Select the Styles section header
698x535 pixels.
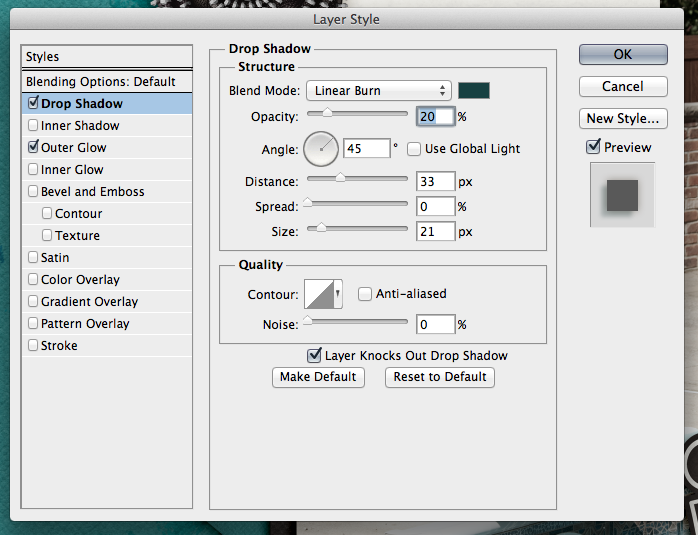point(107,57)
